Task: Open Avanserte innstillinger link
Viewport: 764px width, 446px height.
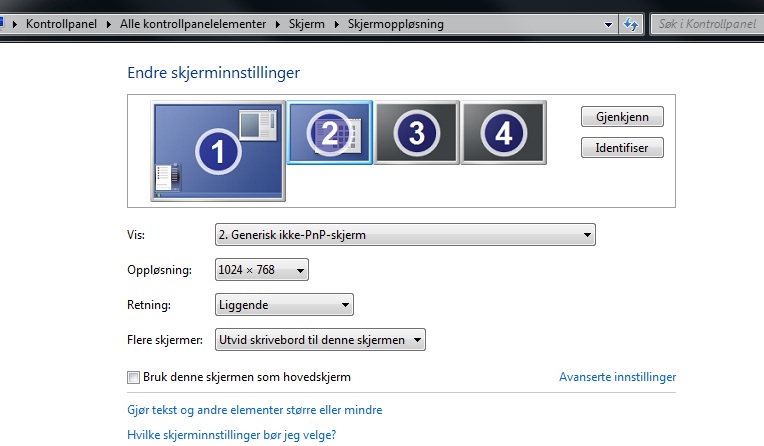Action: coord(617,377)
